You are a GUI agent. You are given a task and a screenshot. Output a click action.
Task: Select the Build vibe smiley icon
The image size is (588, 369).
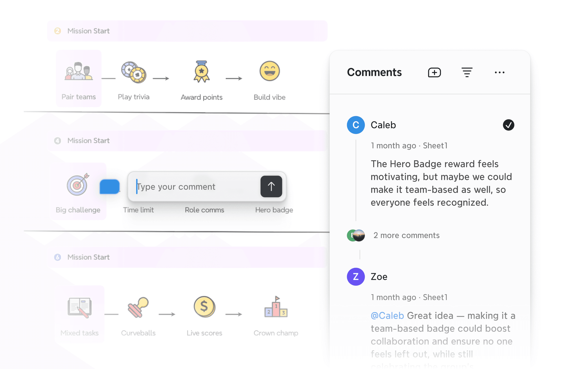coord(269,71)
